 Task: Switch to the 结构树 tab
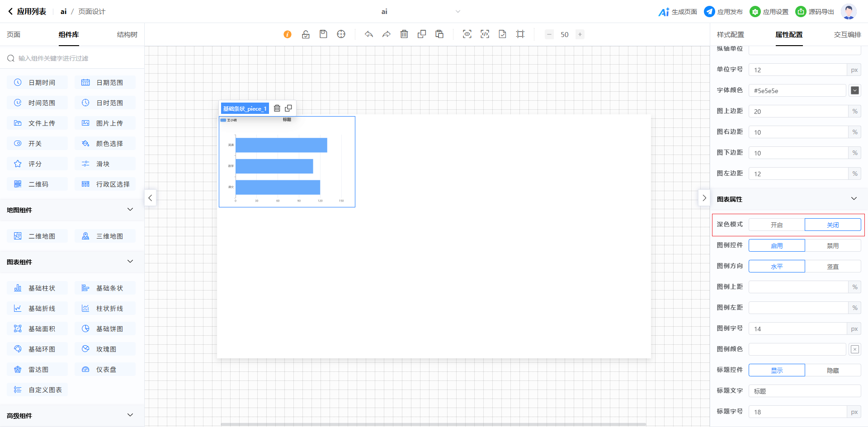(127, 35)
